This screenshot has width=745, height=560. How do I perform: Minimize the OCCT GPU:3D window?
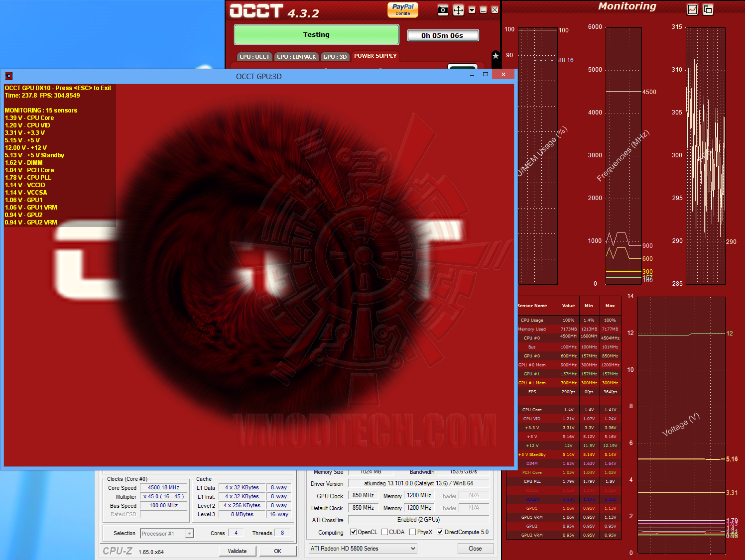pos(472,75)
